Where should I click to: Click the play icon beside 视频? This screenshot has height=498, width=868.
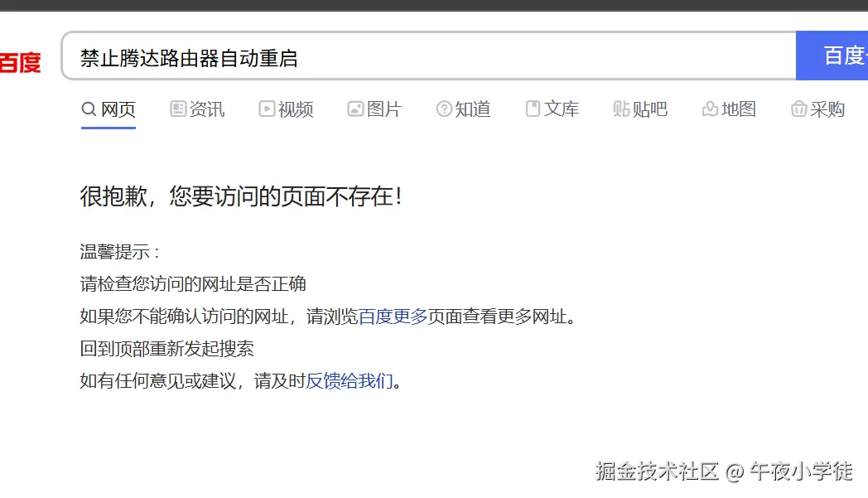tap(266, 109)
